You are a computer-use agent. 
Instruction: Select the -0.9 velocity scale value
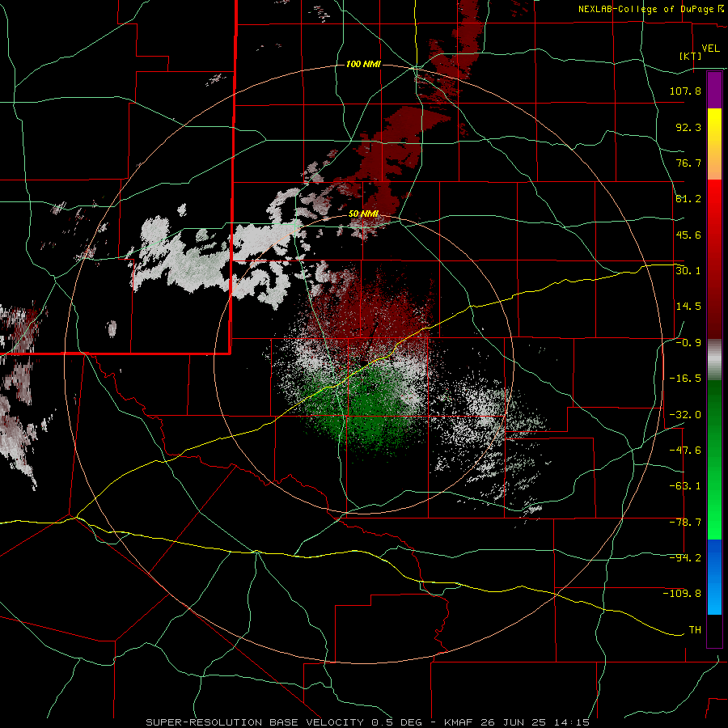(688, 343)
